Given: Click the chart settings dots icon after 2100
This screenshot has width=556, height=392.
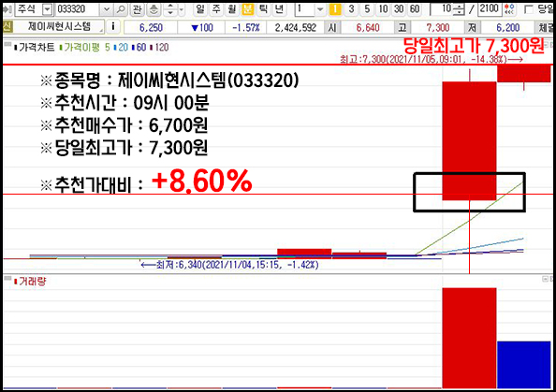Looking at the screenshot, I should click(510, 9).
